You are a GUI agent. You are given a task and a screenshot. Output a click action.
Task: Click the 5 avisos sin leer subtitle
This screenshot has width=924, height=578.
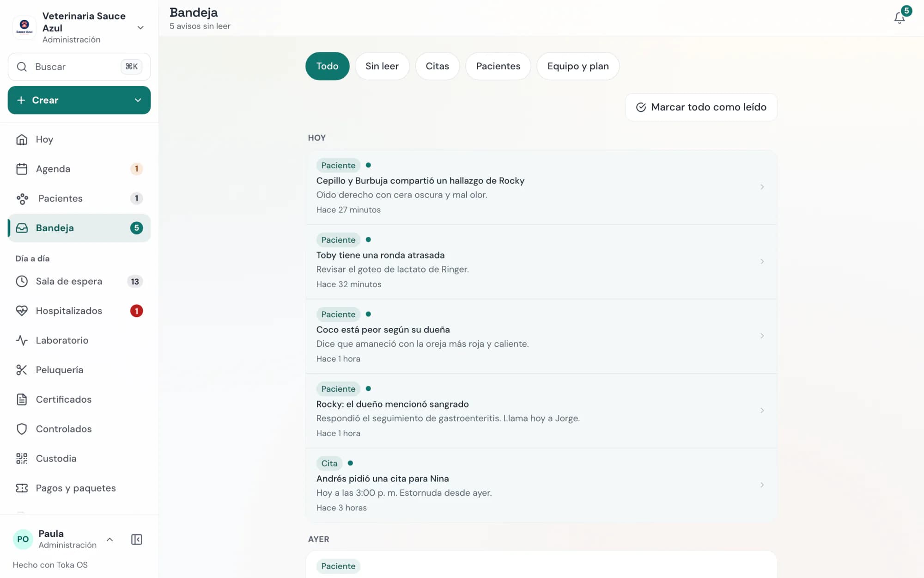tap(200, 26)
